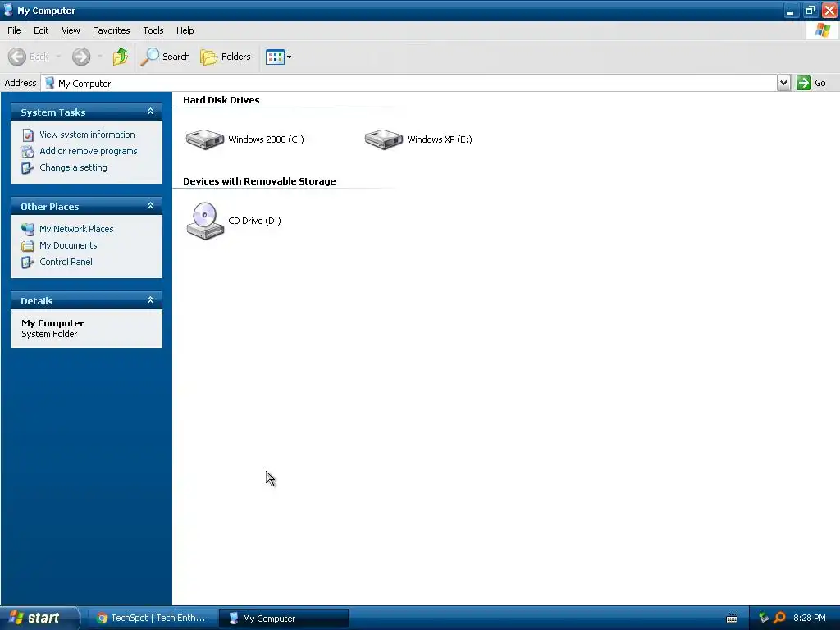Minimize the My Computer window
The image size is (840, 630).
click(791, 10)
